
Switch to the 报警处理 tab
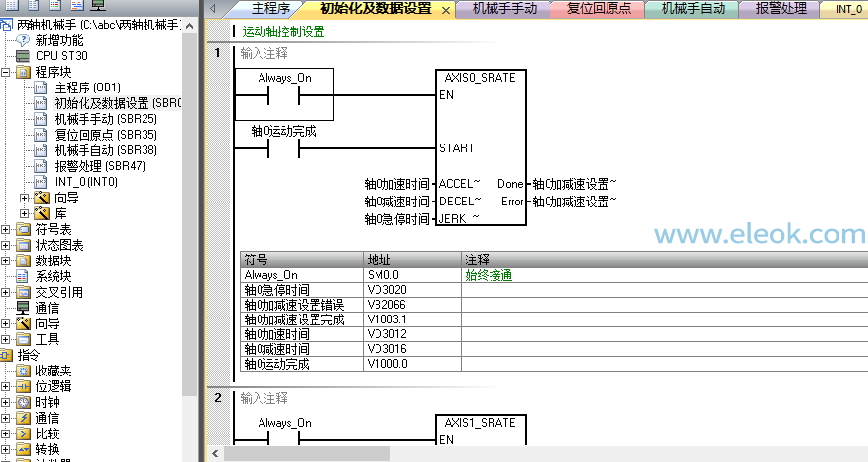[x=781, y=9]
